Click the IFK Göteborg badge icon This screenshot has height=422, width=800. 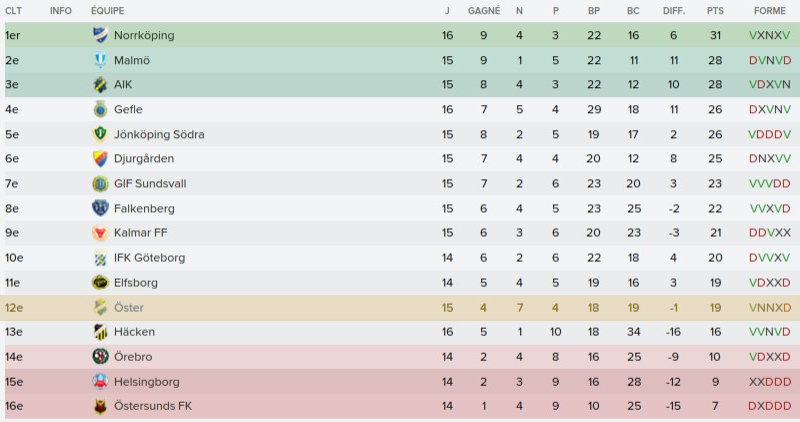tap(99, 258)
